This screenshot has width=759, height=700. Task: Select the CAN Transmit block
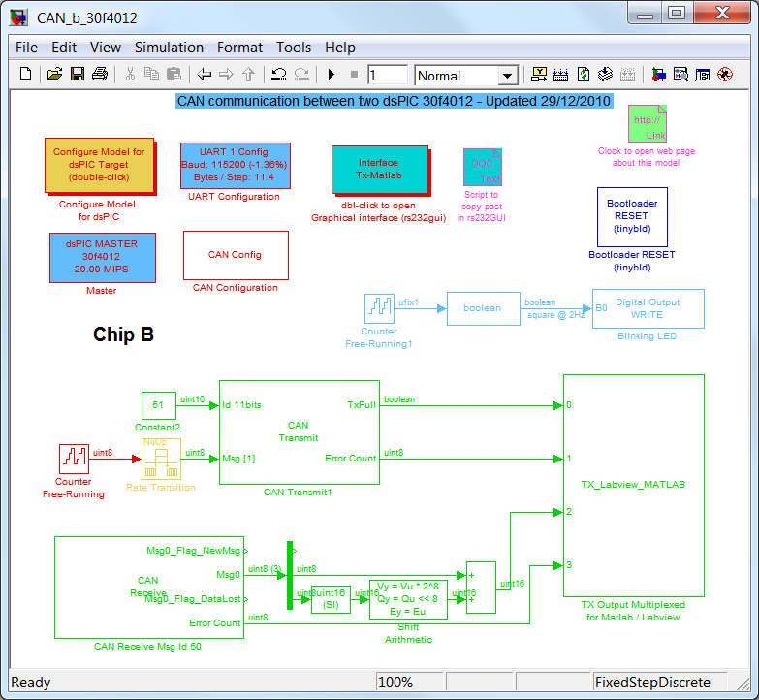[300, 431]
